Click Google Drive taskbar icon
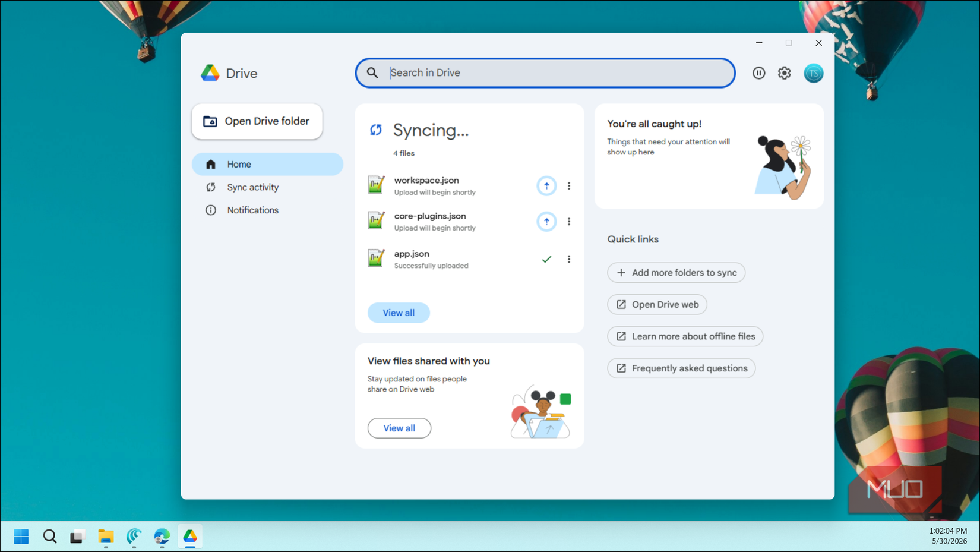Image resolution: width=980 pixels, height=552 pixels. tap(190, 537)
